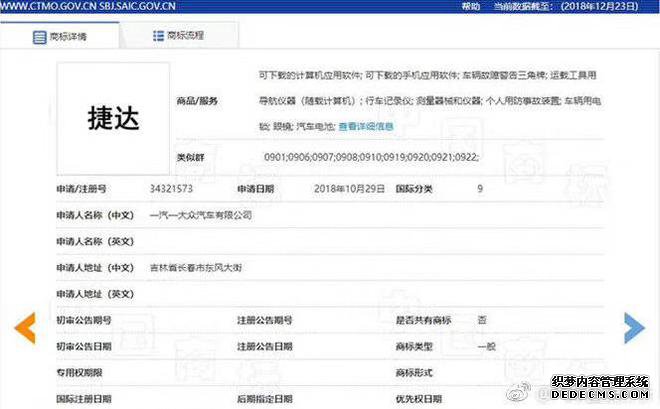Select applicant name 一汽-大众汽车有限公司
This screenshot has height=409, width=660.
201,215
